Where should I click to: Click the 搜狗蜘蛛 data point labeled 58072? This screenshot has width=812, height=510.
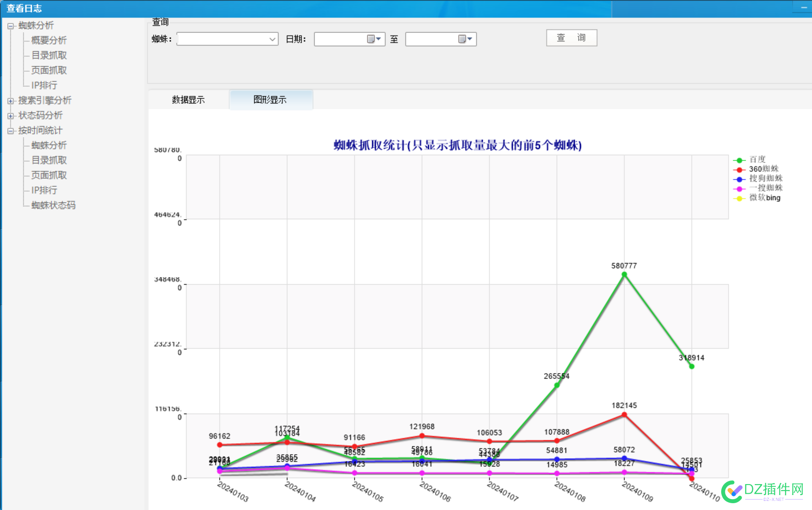624,458
